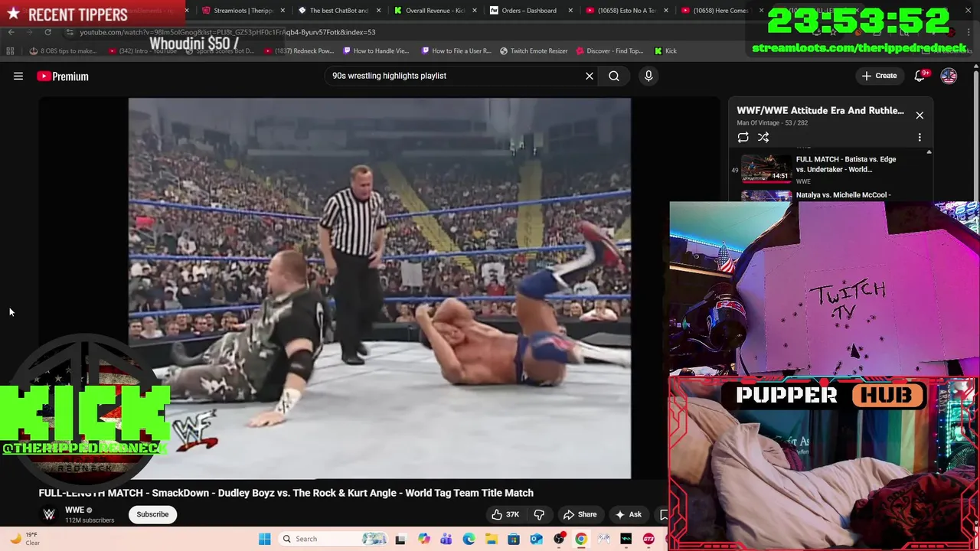Run search with magnifier icon
This screenshot has width=980, height=551.
tap(614, 76)
